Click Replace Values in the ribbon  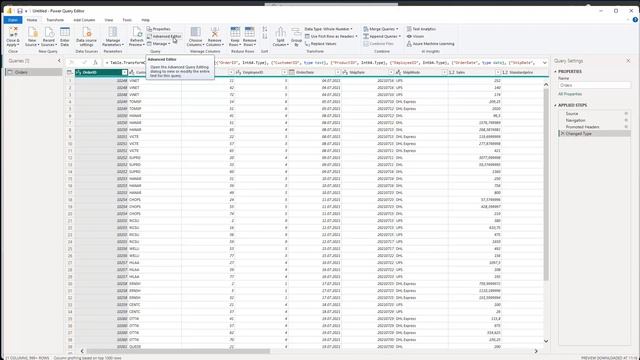(320, 44)
